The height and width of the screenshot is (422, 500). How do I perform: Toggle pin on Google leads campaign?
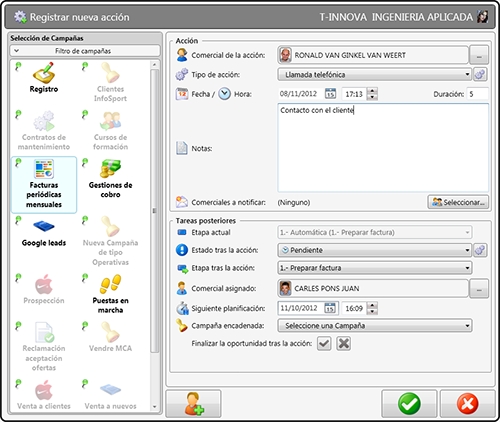[18, 220]
